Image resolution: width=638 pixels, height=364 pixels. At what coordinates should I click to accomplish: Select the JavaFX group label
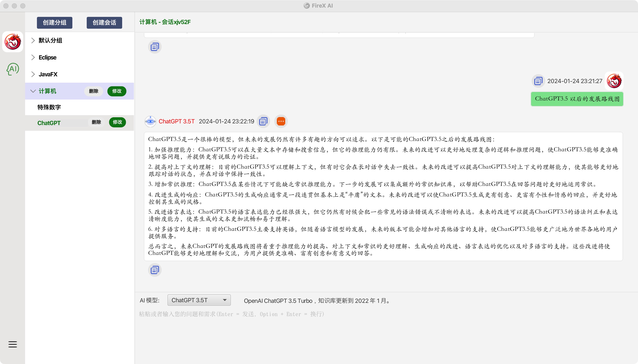coord(48,74)
